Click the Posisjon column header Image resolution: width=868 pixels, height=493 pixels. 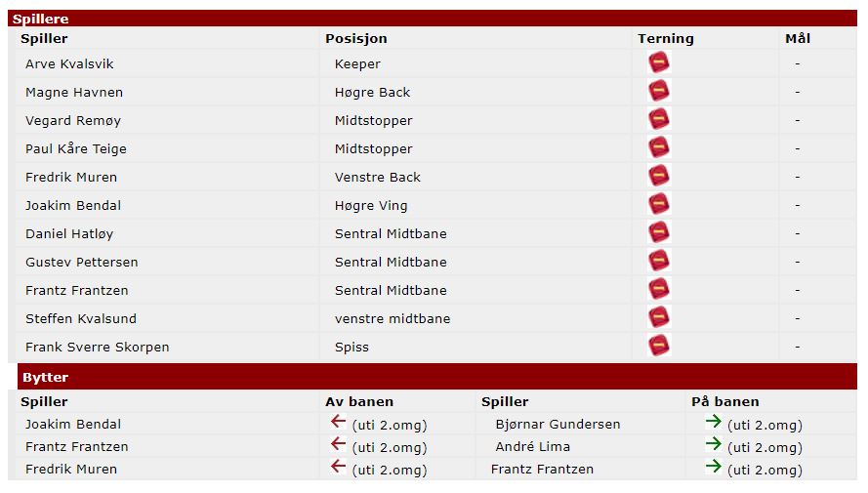tap(356, 39)
